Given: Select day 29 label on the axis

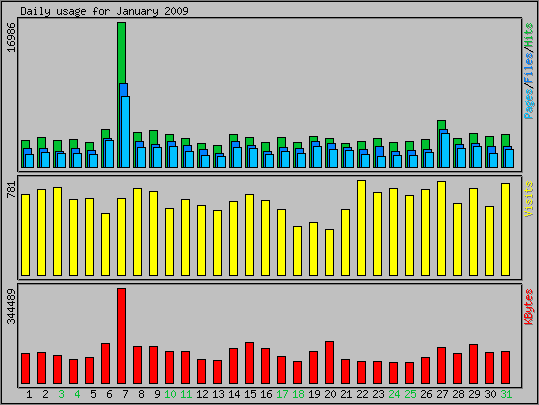Looking at the screenshot, I should pos(474,394).
